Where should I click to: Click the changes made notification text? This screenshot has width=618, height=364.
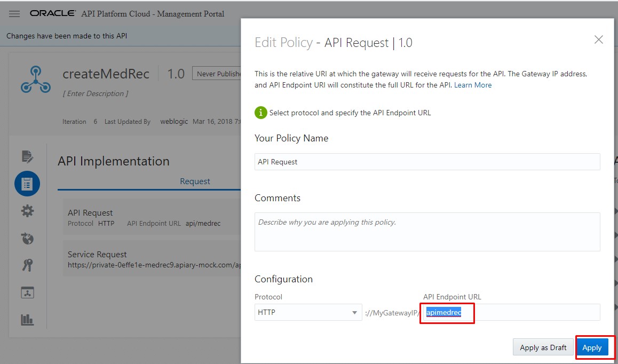click(67, 36)
